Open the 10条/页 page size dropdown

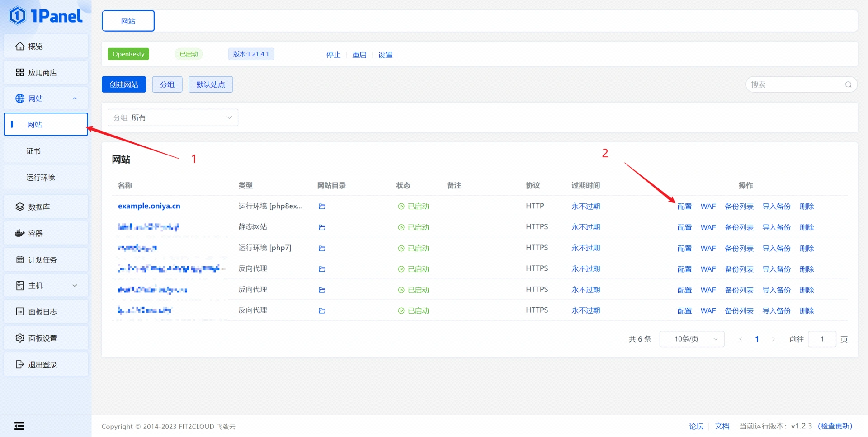point(692,339)
